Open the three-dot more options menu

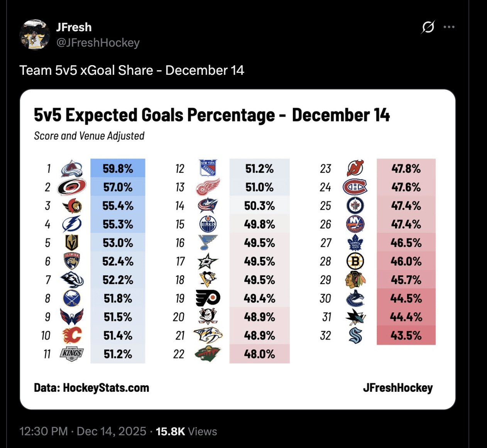[x=449, y=27]
